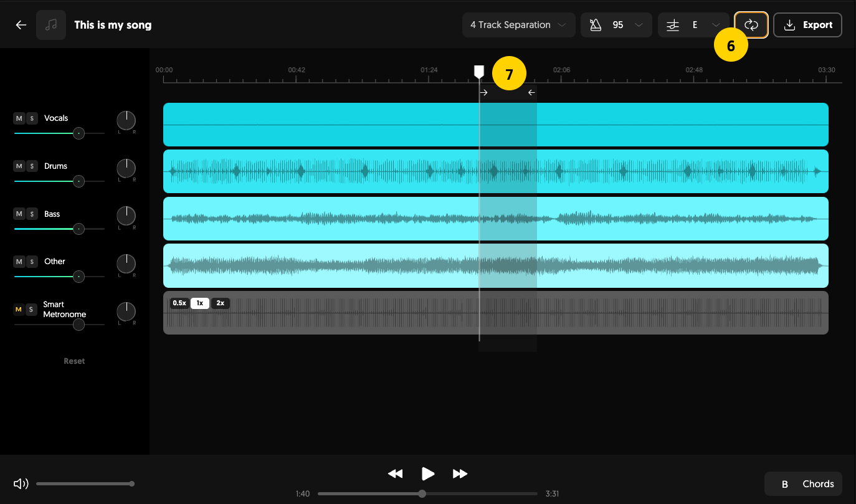Click the Bass waveform track
Screen dimensions: 856x504
[496, 219]
